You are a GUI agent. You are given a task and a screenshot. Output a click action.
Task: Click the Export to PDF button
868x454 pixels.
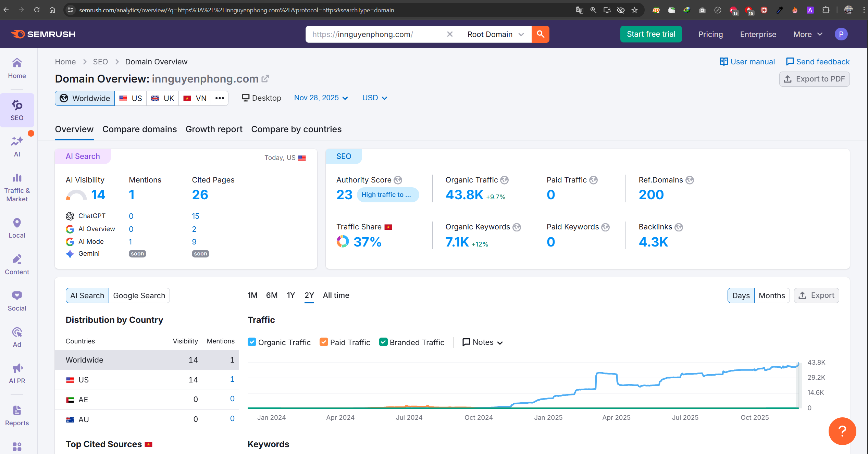(x=814, y=79)
